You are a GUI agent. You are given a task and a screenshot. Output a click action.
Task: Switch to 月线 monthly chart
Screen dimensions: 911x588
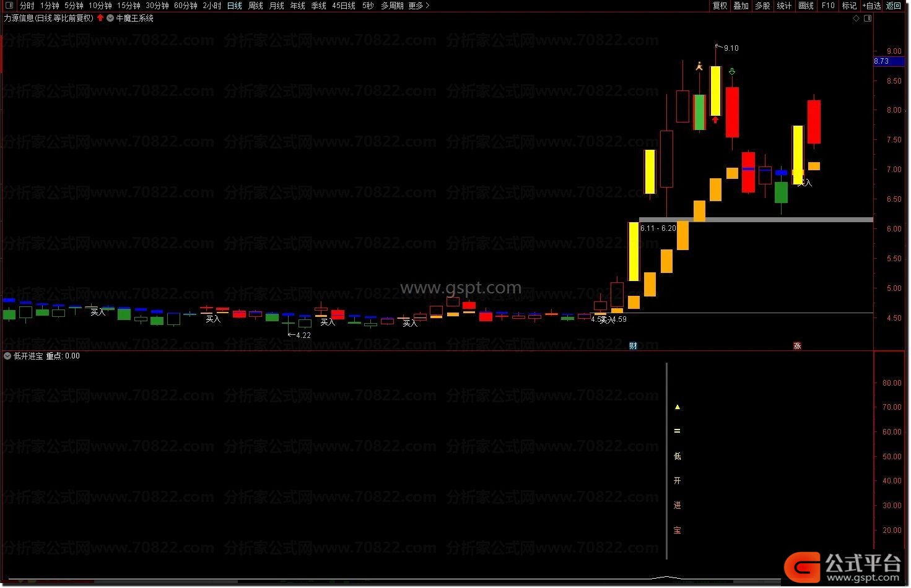pos(277,6)
